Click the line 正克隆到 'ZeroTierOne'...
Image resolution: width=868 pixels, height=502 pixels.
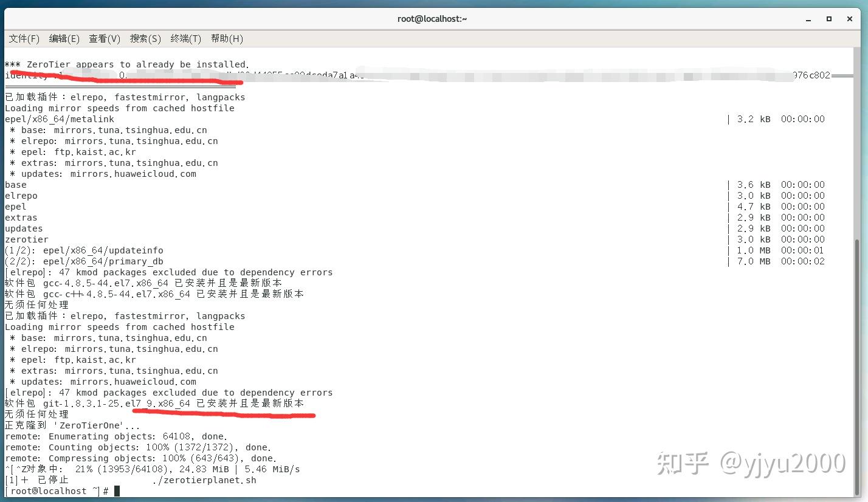(72, 425)
